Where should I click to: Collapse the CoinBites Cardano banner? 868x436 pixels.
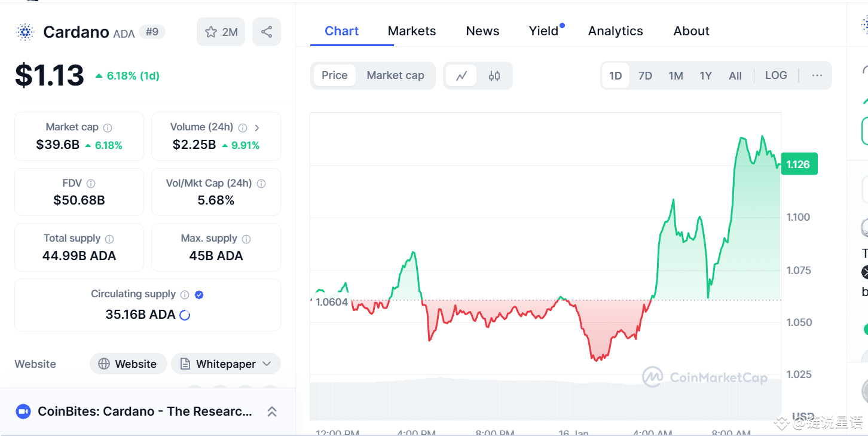tap(272, 411)
